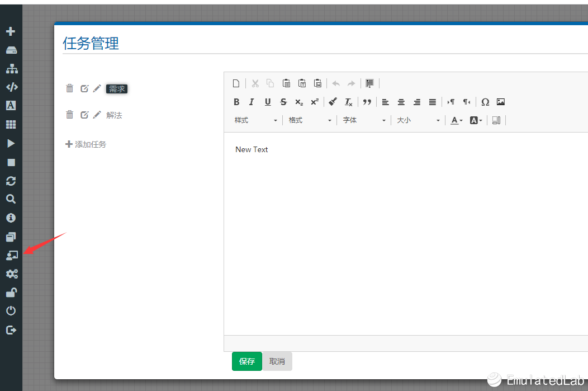Viewport: 588px width, 391px height.
Task: Justify the text alignment
Action: [433, 102]
